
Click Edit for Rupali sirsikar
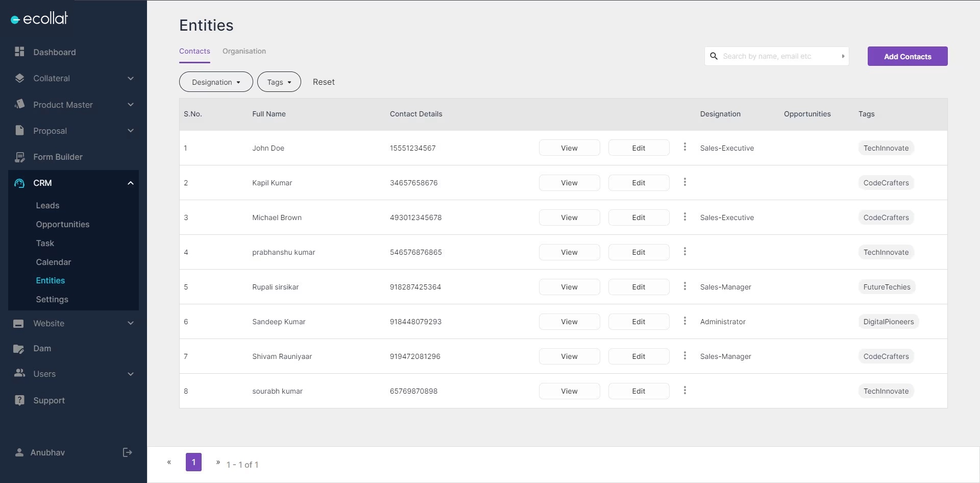(x=639, y=287)
